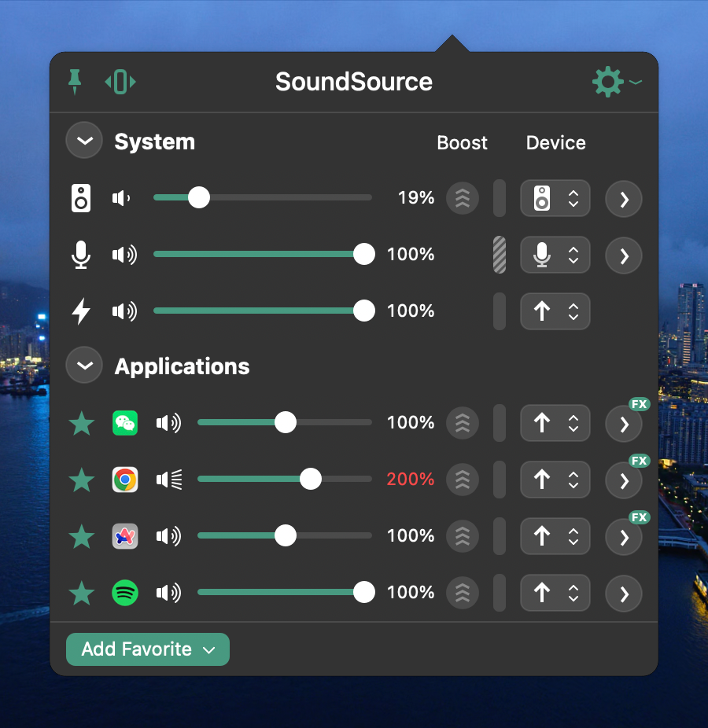Click the SoundSource title text
708x728 pixels.
pyautogui.click(x=354, y=82)
